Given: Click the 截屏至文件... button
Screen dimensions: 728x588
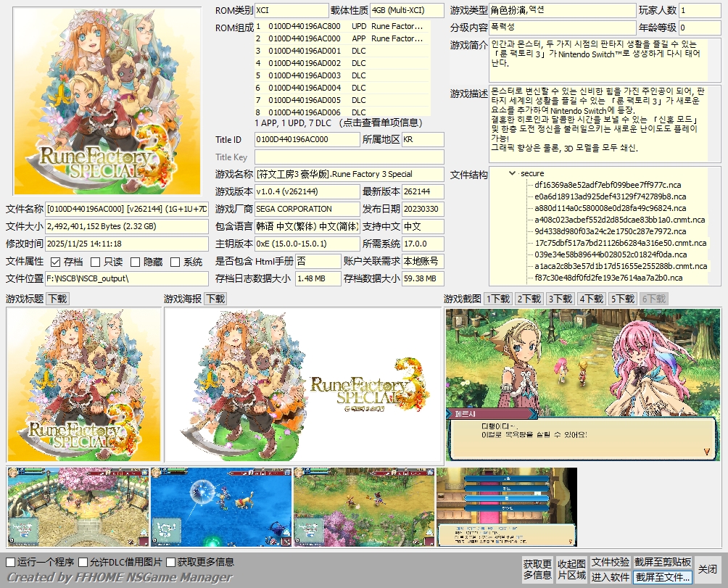Looking at the screenshot, I should pyautogui.click(x=663, y=577).
